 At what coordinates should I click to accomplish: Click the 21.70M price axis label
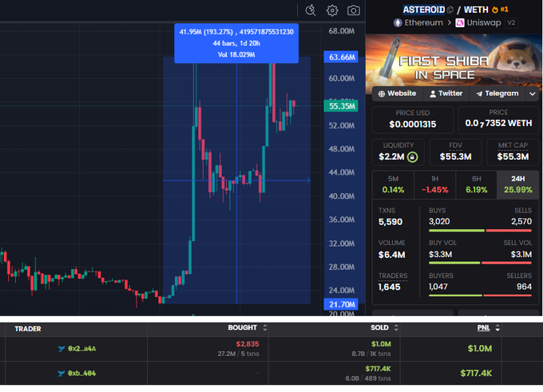pos(341,304)
